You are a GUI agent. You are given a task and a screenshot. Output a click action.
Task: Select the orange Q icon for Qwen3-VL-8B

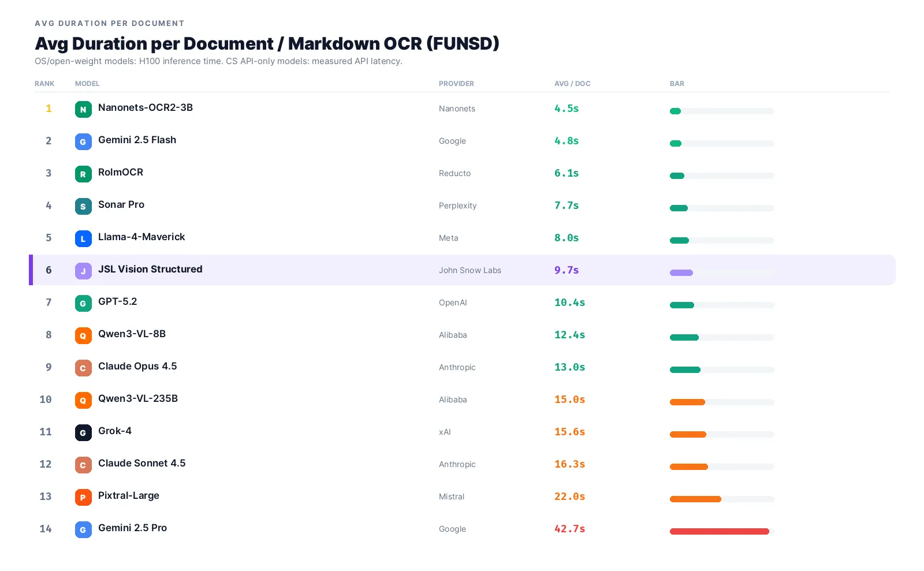tap(83, 335)
